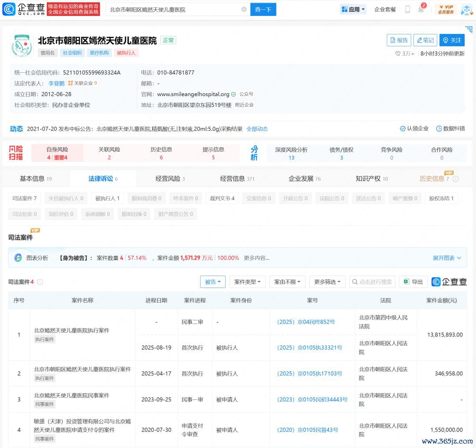
Task: Click the info icon next to 司法案件 4
Action: click(40, 282)
